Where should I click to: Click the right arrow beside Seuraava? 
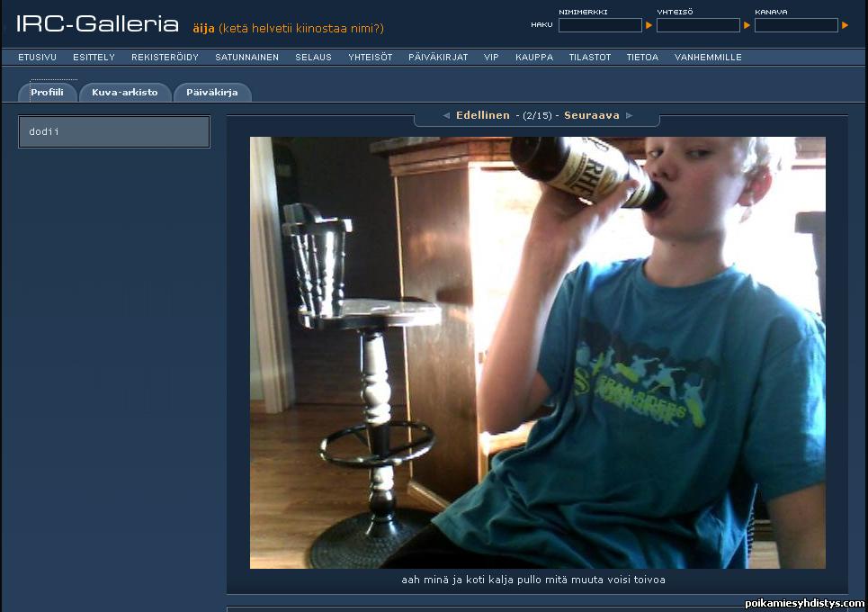coord(629,115)
